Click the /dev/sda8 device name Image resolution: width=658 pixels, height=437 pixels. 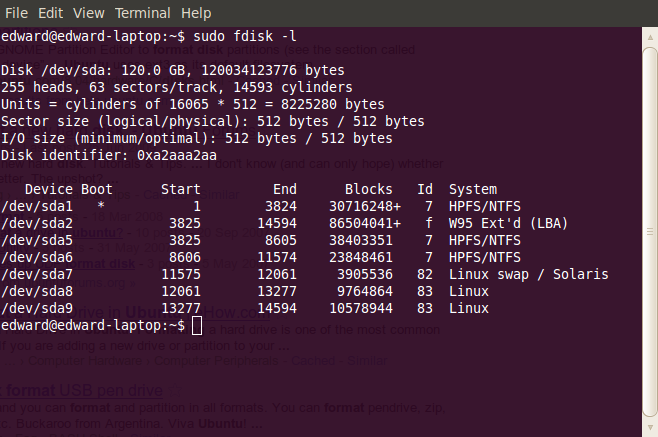point(37,291)
